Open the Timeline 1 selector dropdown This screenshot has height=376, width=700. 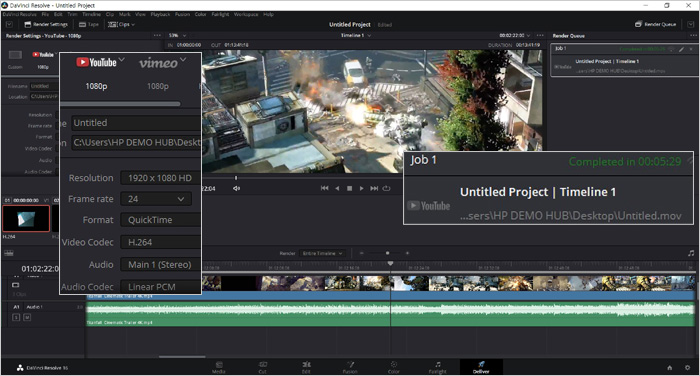[356, 35]
